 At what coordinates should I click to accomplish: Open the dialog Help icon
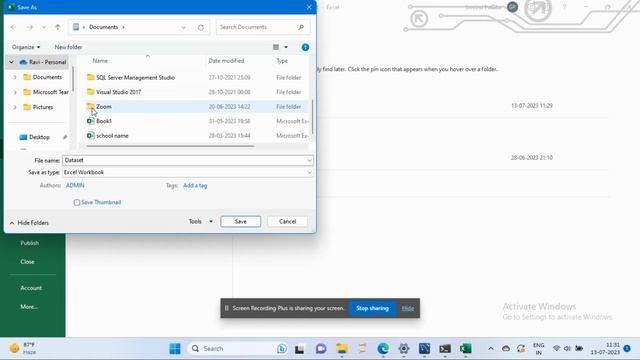[x=305, y=47]
